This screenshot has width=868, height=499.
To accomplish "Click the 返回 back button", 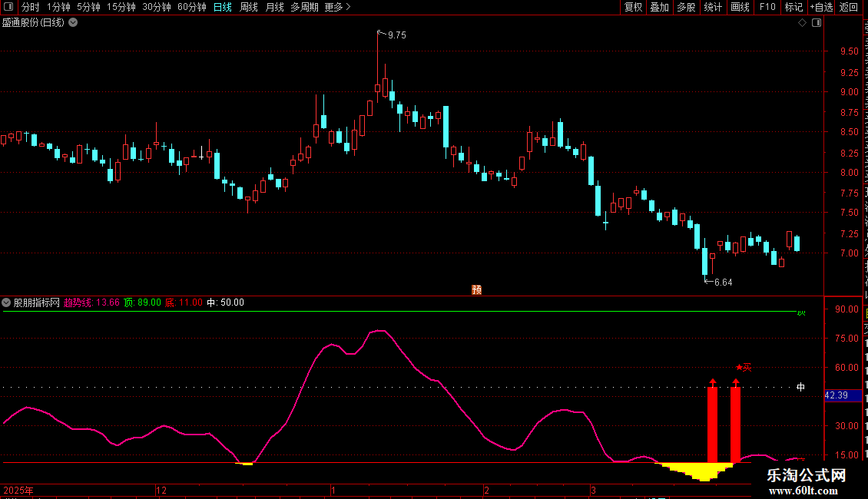I will click(x=849, y=8).
